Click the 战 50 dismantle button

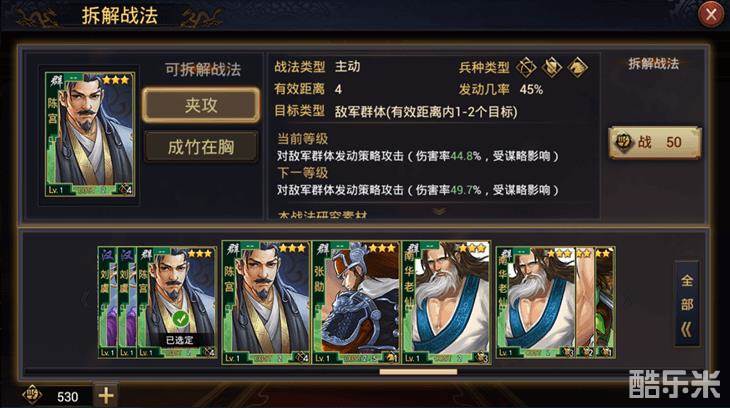click(x=655, y=143)
